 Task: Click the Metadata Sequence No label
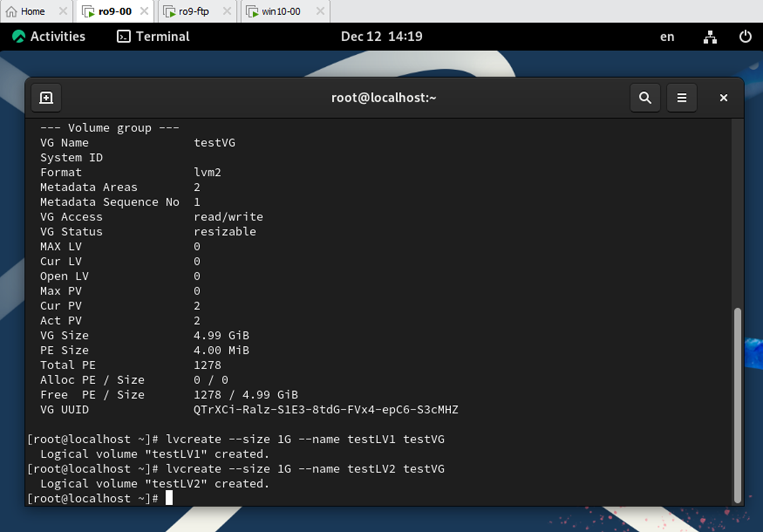coord(109,202)
